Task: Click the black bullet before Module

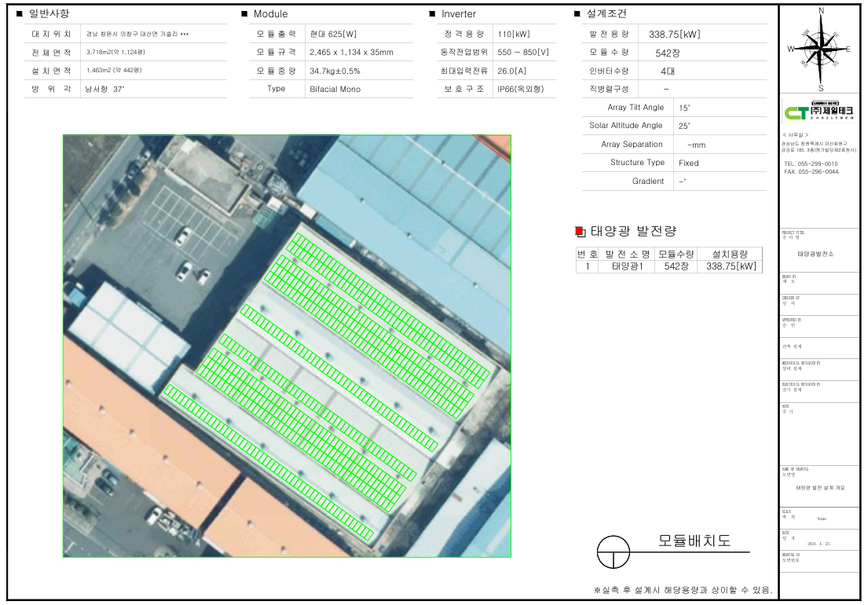Action: (244, 14)
